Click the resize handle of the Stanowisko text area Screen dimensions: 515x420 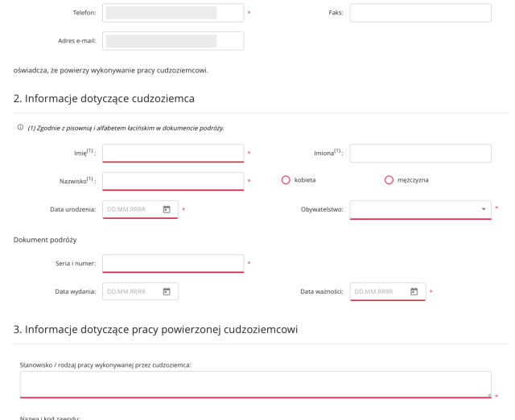click(487, 393)
